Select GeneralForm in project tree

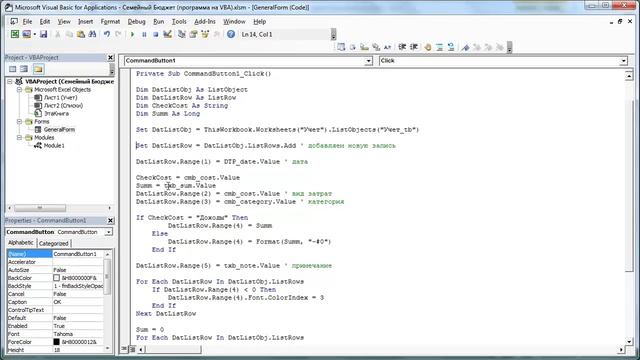pyautogui.click(x=59, y=129)
